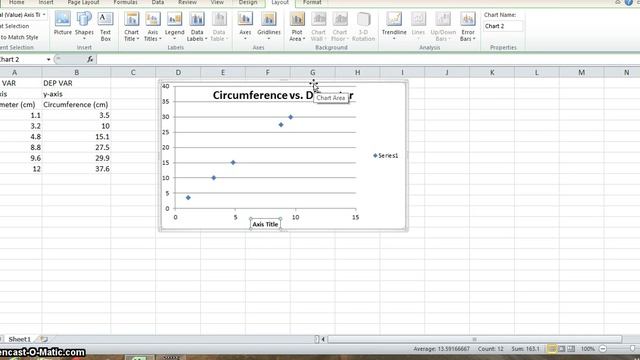Select the Circumference (cm) header cell
The width and height of the screenshot is (640, 360).
point(76,104)
